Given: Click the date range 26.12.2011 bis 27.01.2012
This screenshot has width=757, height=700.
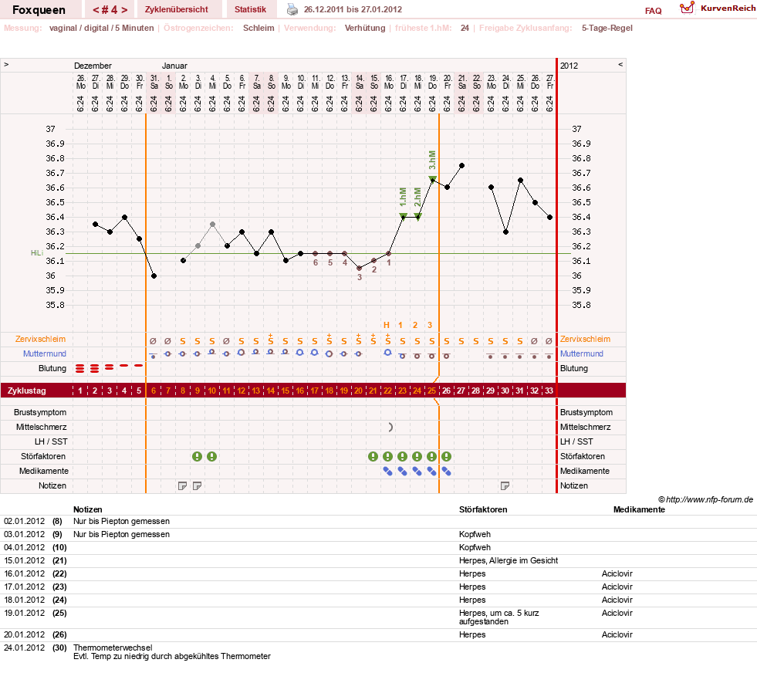Looking at the screenshot, I should click(x=353, y=9).
